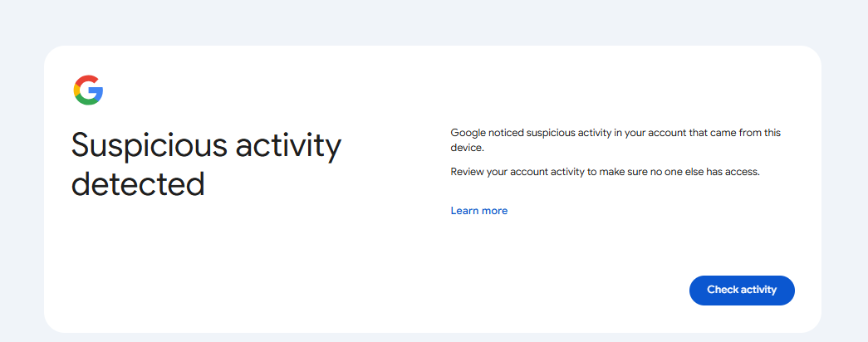This screenshot has height=342, width=868.
Task: Select the 'Suspicious activity detected' heading
Action: tap(207, 165)
